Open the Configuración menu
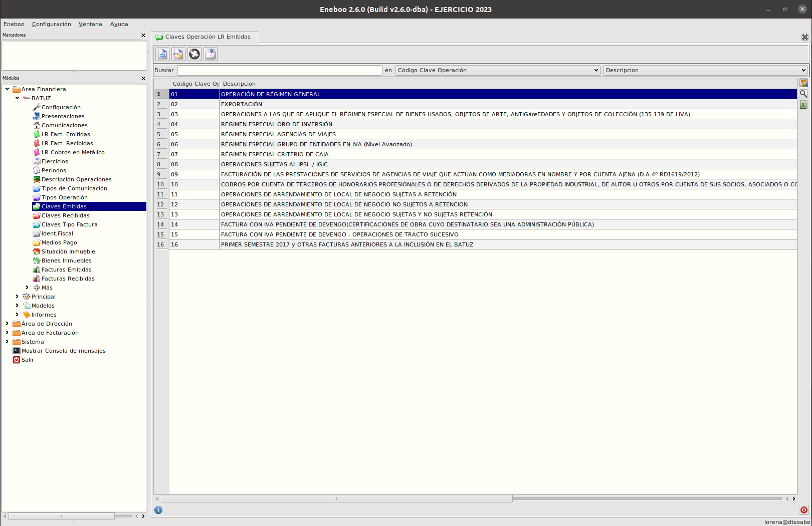Screen dimensions: 812x526 (52, 24)
